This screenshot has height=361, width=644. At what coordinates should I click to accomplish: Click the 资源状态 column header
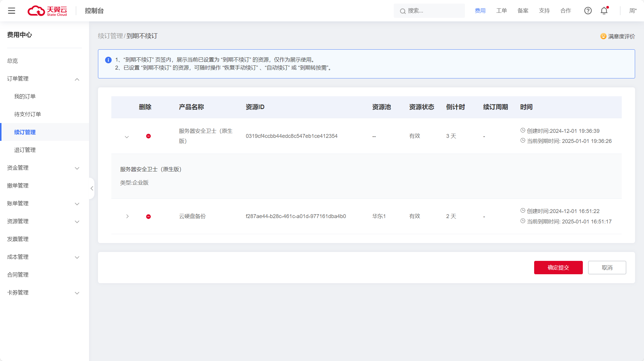pos(422,107)
